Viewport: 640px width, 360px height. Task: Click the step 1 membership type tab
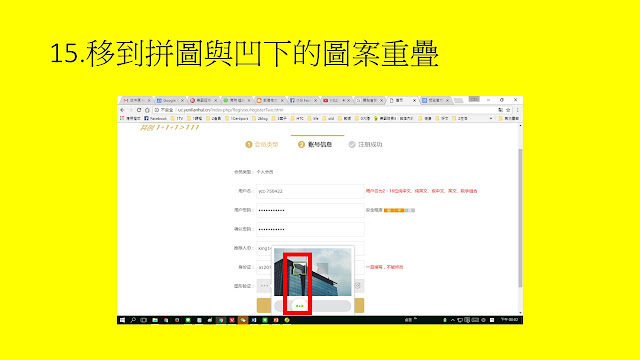pos(262,144)
